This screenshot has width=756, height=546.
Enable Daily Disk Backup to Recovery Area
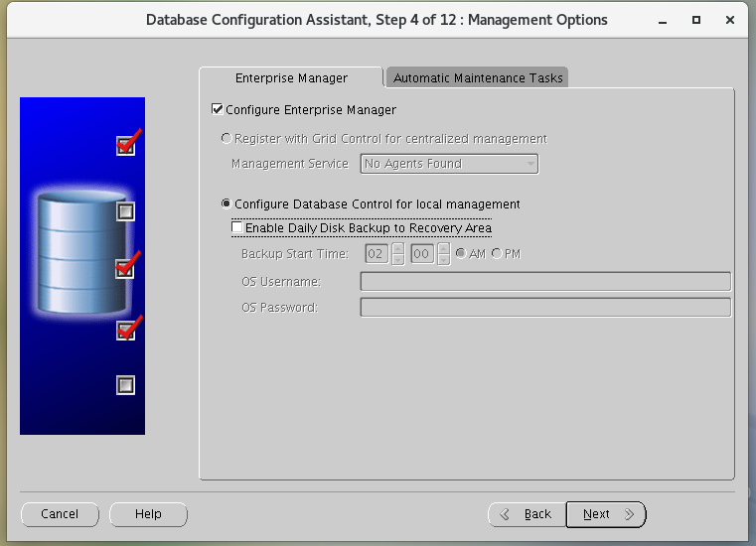click(x=237, y=227)
